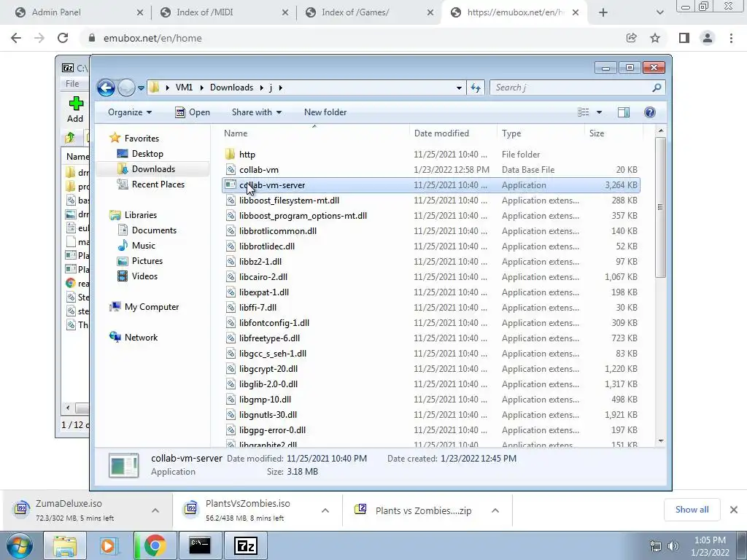The height and width of the screenshot is (560, 747).
Task: Click New folder button
Action: tap(325, 112)
